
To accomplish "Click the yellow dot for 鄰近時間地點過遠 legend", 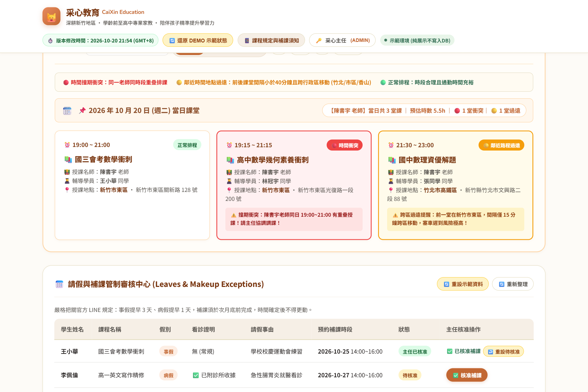I will click(179, 82).
